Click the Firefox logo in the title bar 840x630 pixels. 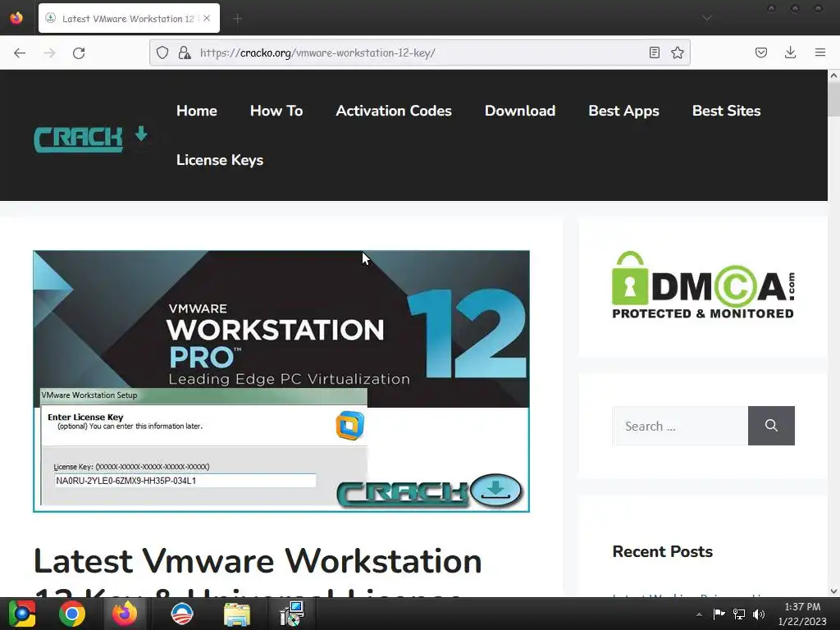pos(16,18)
